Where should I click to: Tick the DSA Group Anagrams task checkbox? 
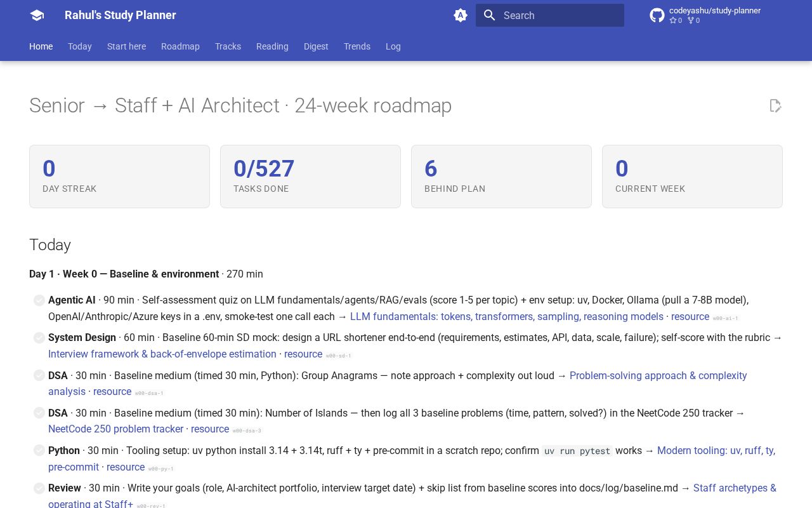39,376
